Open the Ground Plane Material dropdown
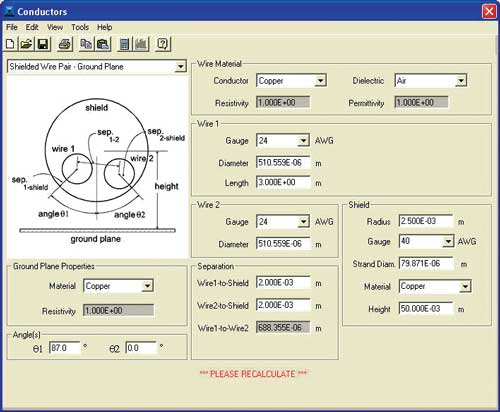The image size is (500, 412). point(147,286)
